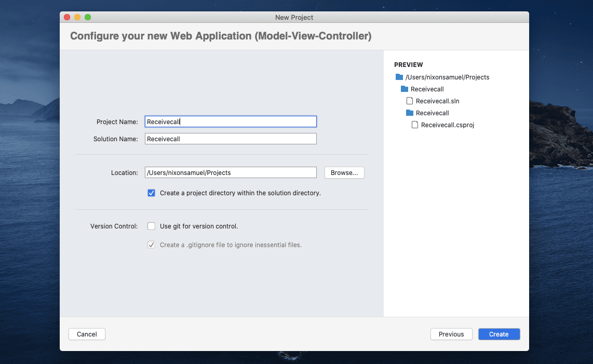Click the document icon beside Receivecall.csproj
This screenshot has height=364, width=593.
[x=415, y=125]
